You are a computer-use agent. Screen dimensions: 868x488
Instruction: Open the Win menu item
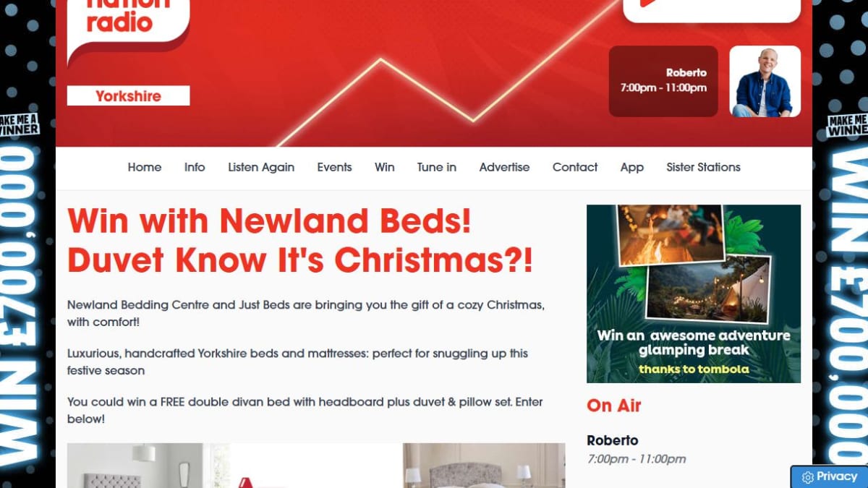click(x=385, y=167)
